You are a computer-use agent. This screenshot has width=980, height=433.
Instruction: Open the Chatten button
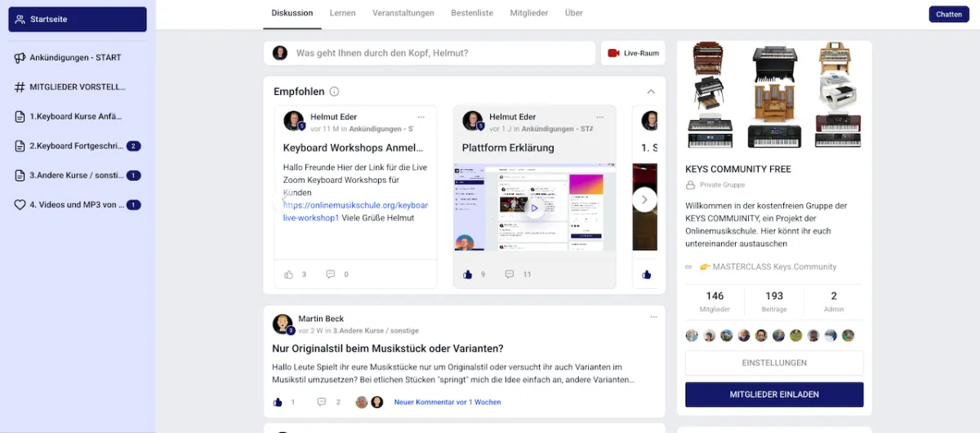(x=949, y=14)
